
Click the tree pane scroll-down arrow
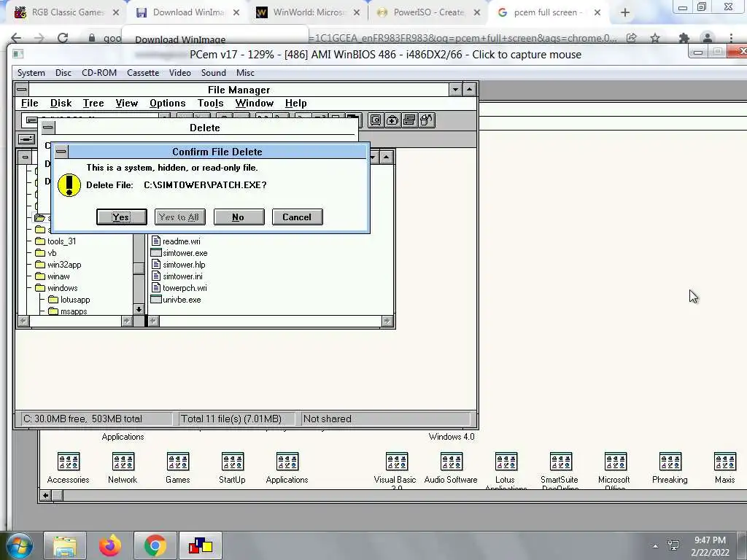coord(139,309)
